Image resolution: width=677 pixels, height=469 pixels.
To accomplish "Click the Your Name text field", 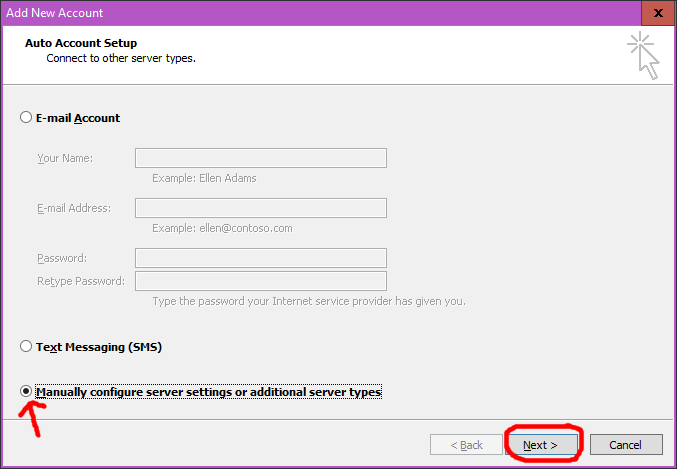I will pos(260,158).
